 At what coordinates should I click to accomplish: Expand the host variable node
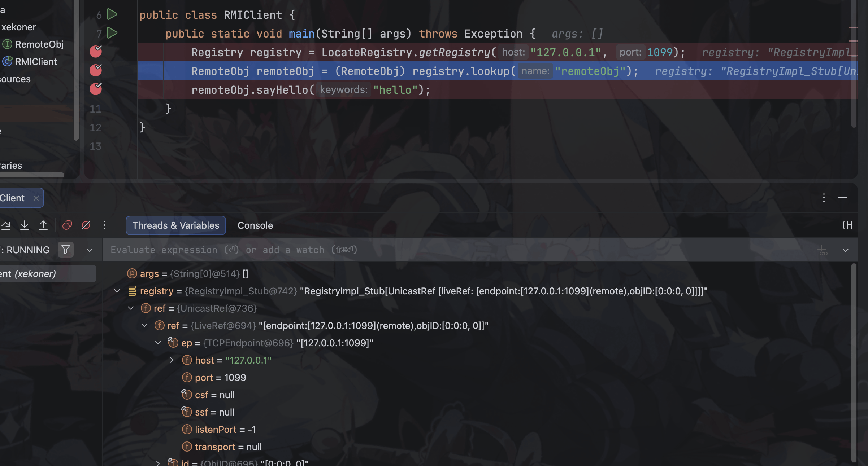tap(171, 360)
